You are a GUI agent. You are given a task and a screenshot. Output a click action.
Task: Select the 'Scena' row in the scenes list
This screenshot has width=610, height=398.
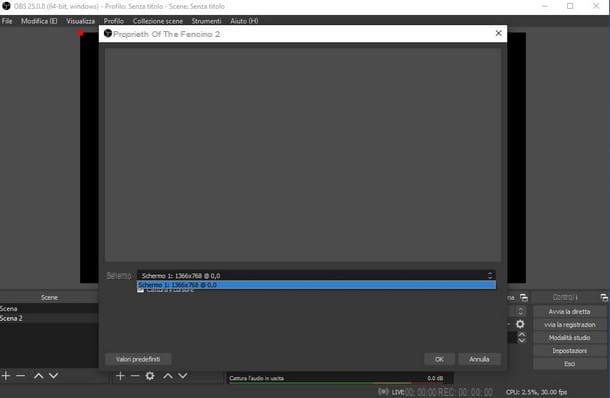pyautogui.click(x=49, y=309)
